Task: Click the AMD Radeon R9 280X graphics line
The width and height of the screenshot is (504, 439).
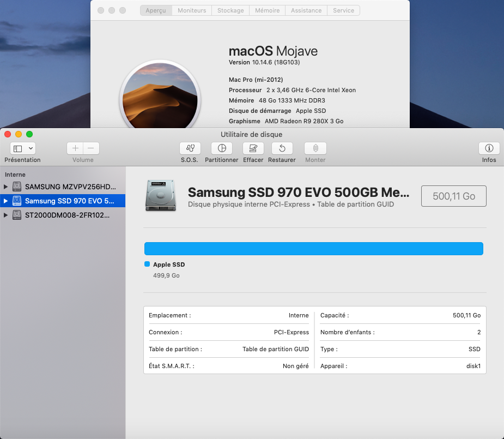Action: point(286,121)
